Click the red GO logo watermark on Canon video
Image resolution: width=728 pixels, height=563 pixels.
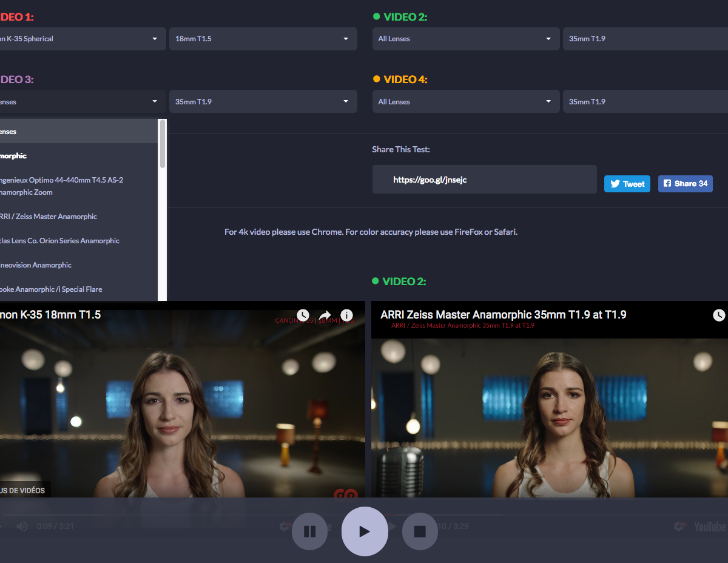click(x=345, y=495)
